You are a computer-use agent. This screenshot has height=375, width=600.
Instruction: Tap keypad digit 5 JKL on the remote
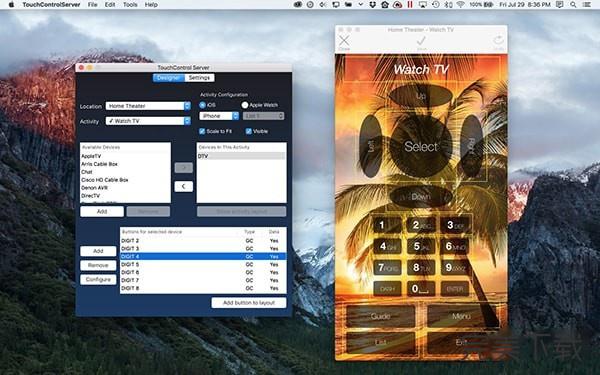(x=421, y=246)
